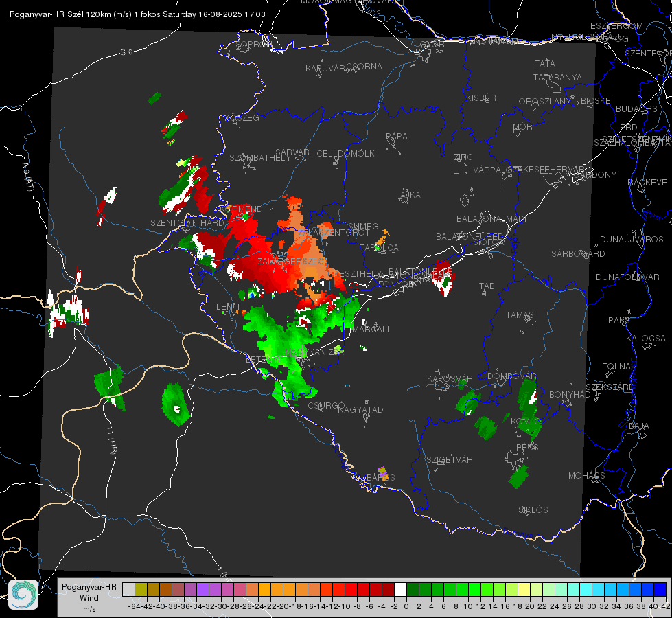Click the SZENTGOTTHÁRD label
This screenshot has width=672, height=618.
[187, 223]
